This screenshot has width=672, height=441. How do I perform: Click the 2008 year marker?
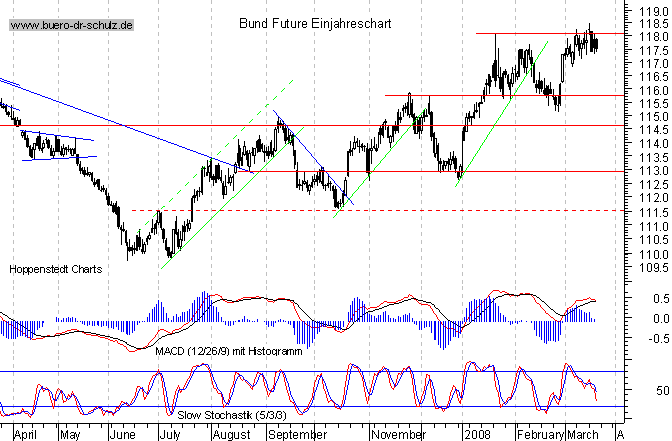coord(477,435)
